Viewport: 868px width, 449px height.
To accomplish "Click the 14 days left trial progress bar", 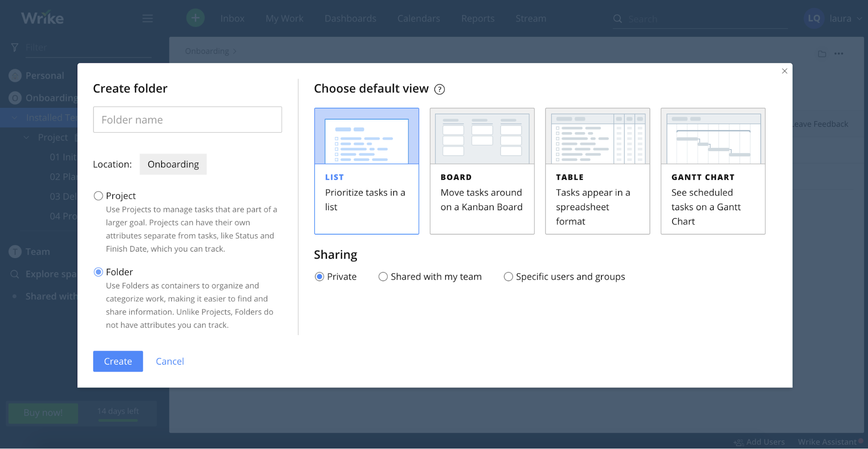I will pos(118,420).
